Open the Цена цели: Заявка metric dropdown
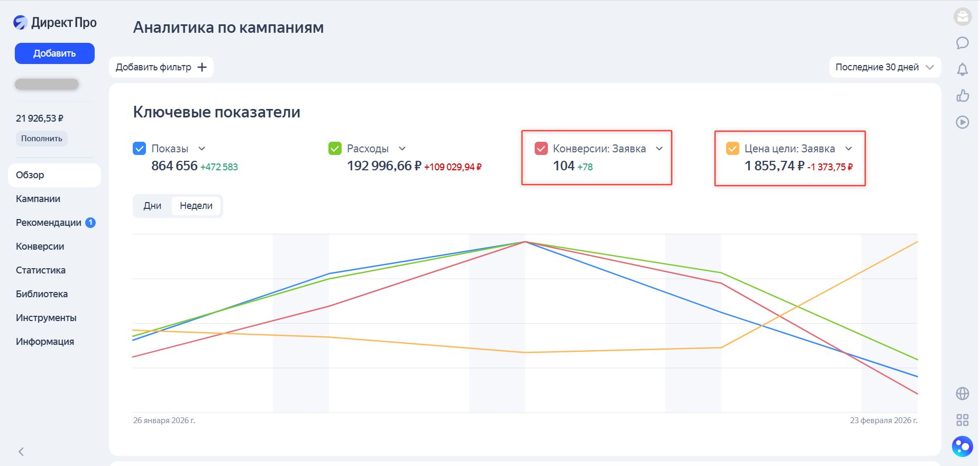980x466 pixels. click(x=849, y=149)
